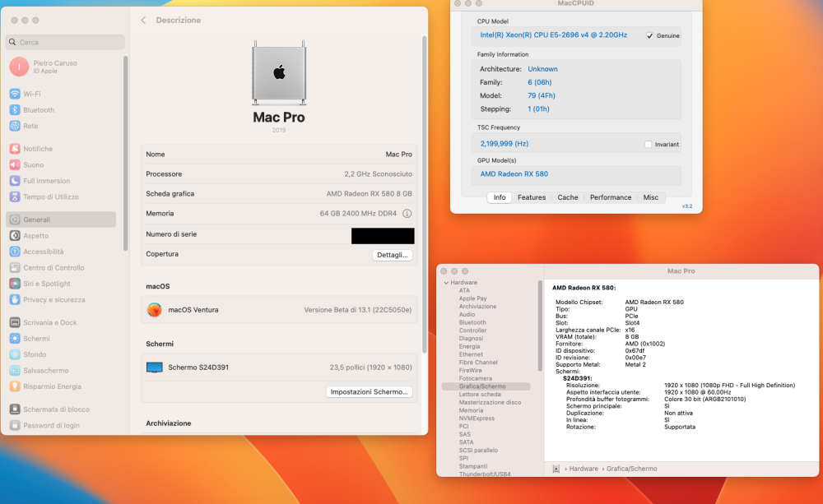The image size is (823, 504).
Task: Click Hardware in the bottom path bar
Action: [x=584, y=469]
